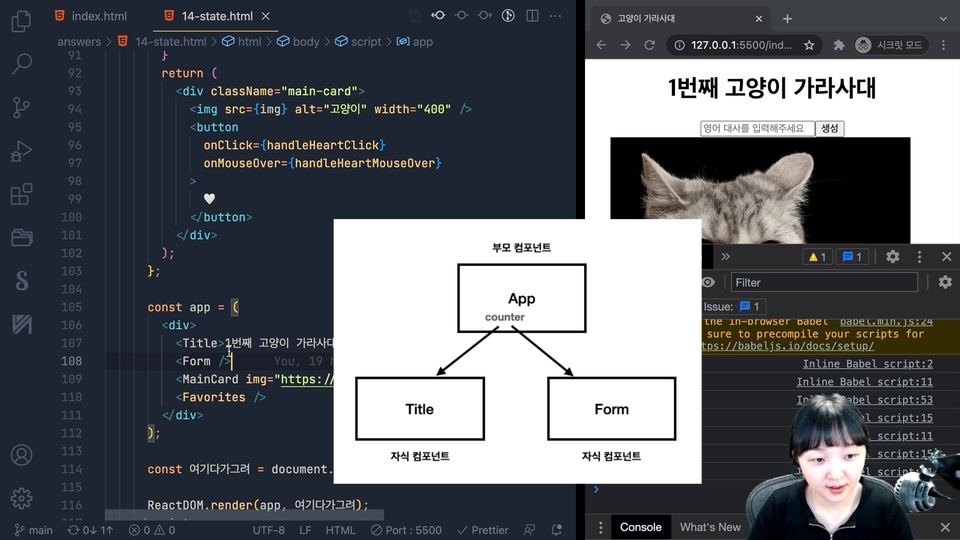
Task: Open a new browser tab
Action: click(787, 18)
